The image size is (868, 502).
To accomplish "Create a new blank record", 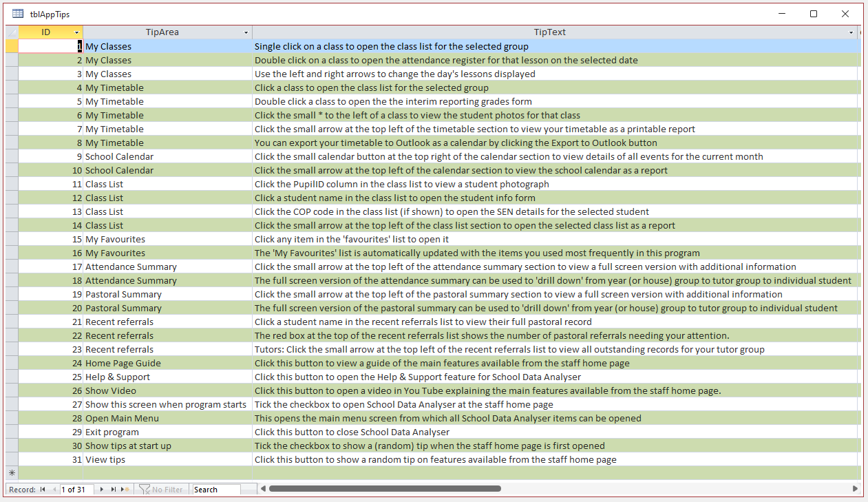I will click(125, 490).
